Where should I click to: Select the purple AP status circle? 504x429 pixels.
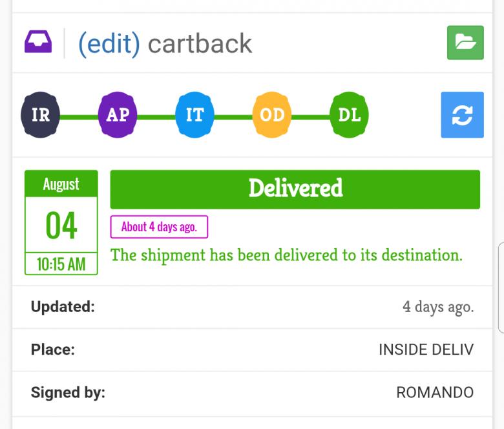(x=118, y=115)
